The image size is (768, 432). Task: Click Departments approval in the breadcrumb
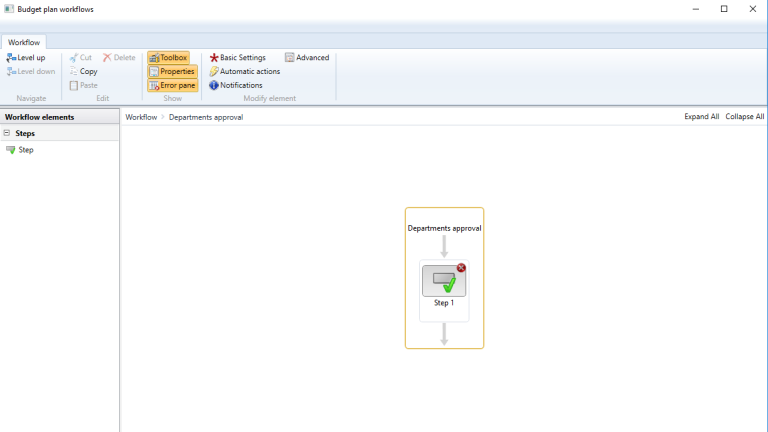point(205,117)
